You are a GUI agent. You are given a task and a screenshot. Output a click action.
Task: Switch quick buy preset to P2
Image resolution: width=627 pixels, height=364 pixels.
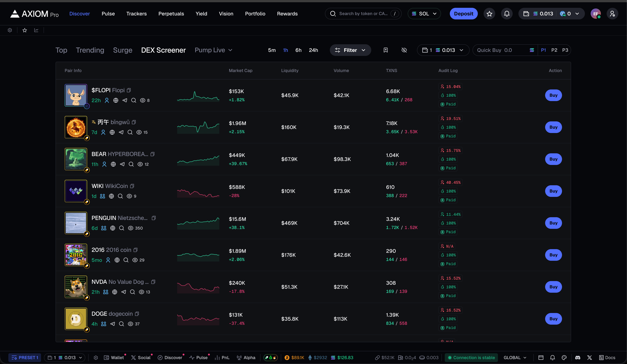(x=554, y=50)
